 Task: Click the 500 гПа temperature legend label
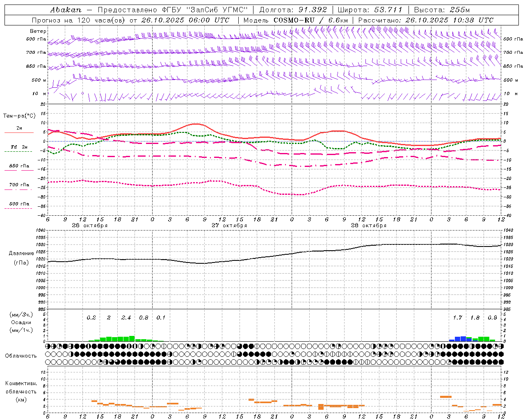[19, 204]
